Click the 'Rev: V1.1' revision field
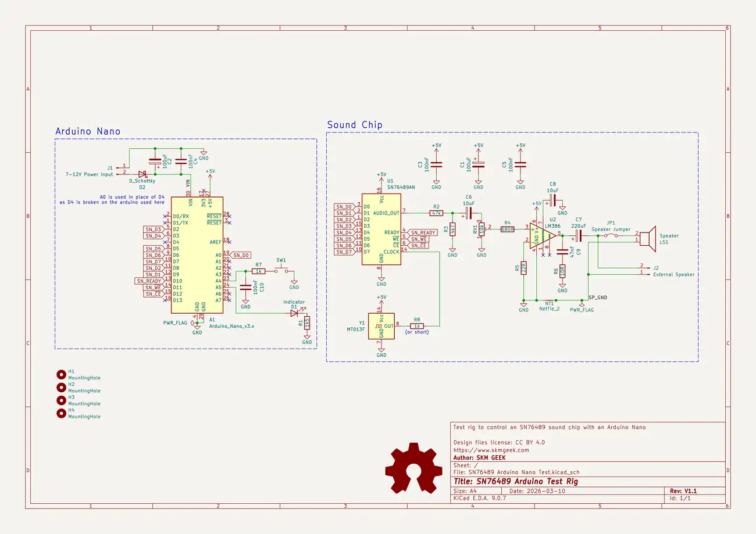The image size is (756, 534). [683, 491]
